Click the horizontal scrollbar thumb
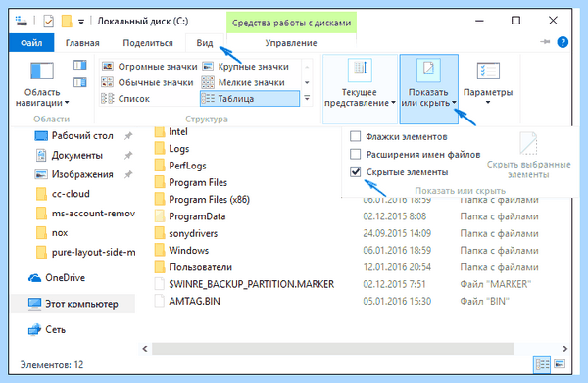 click(332, 349)
